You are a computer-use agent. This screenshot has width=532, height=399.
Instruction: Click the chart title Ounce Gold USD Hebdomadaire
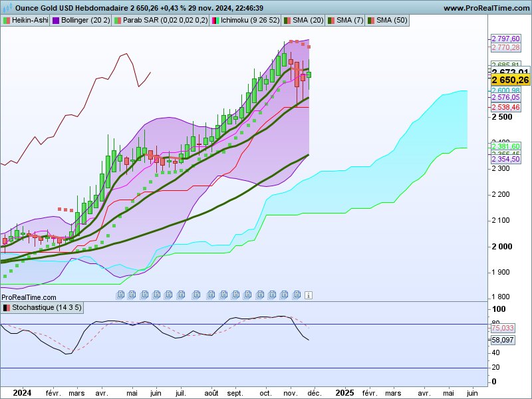coord(72,8)
